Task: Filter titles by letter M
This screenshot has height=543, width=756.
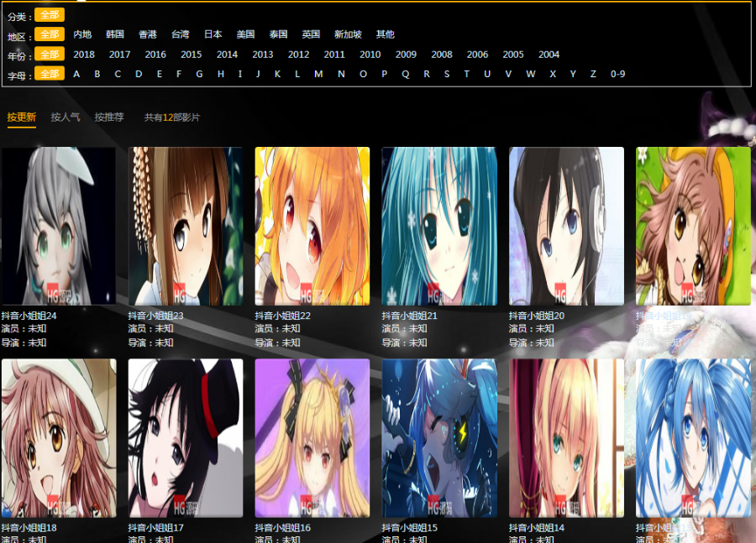Action: coord(318,74)
